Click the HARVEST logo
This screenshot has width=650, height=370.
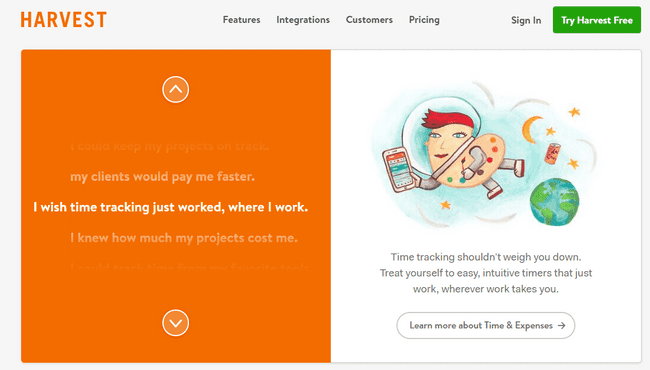(64, 20)
